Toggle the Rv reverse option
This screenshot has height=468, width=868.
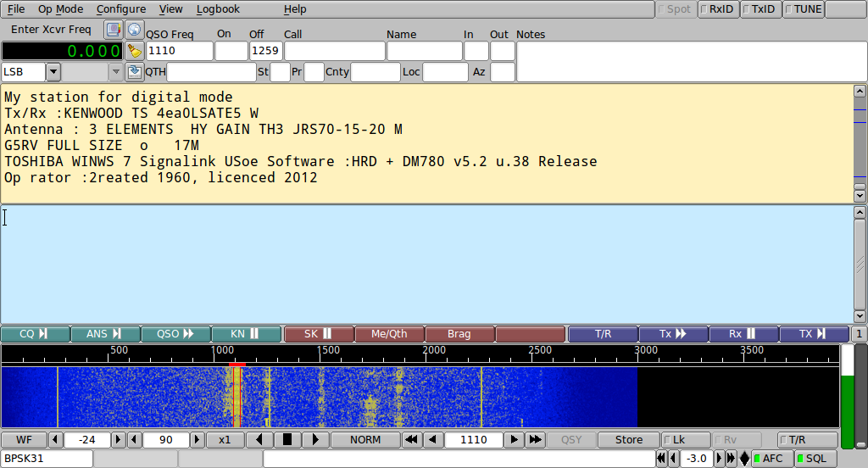pyautogui.click(x=737, y=440)
